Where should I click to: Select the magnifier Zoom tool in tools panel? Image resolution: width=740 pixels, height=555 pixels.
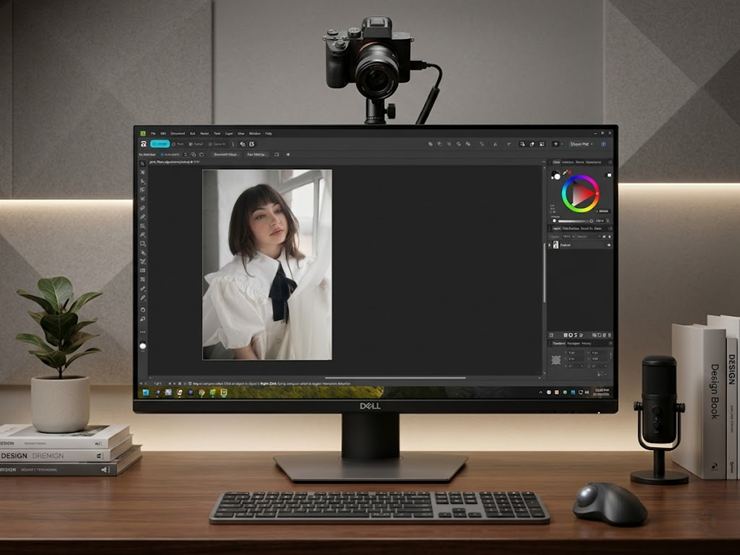(143, 319)
